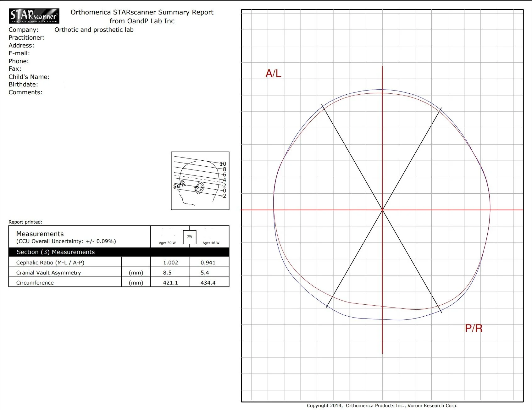
Task: Select cephalic ratio value 0.941
Action: coord(208,263)
